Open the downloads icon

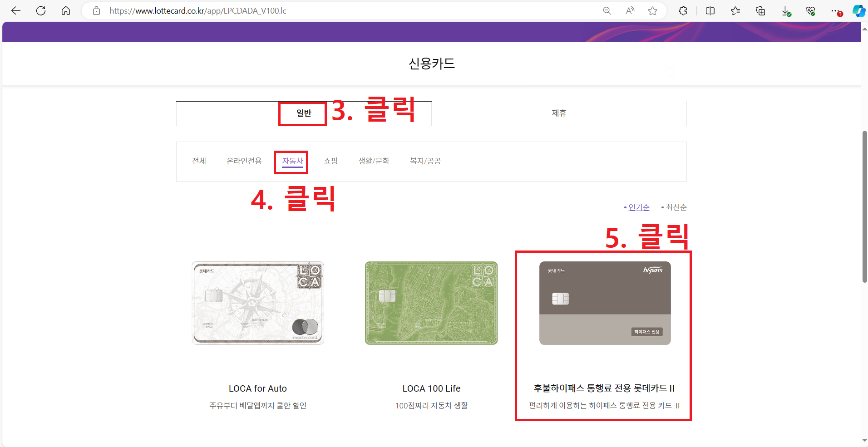pos(786,11)
